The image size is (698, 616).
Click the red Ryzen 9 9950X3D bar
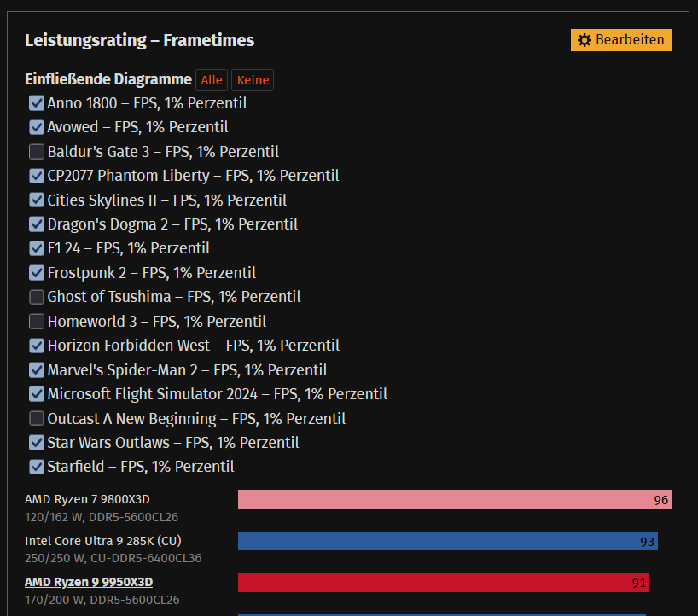[x=443, y=583]
